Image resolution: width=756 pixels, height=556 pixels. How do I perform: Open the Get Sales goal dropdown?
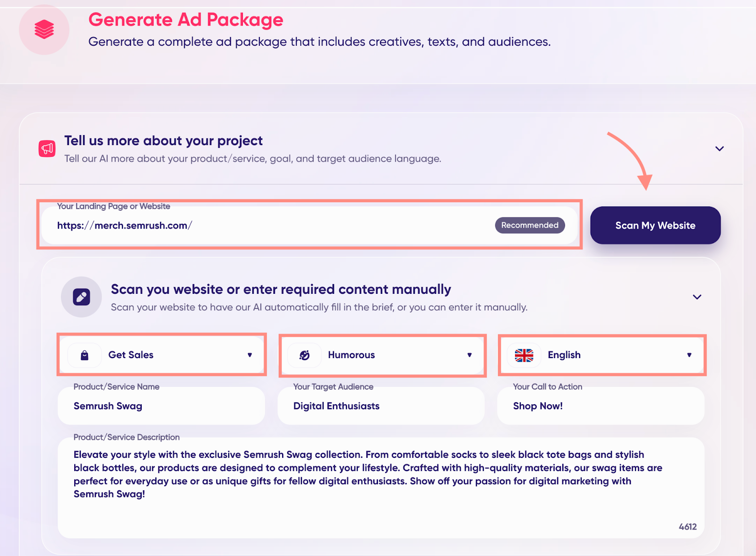249,355
